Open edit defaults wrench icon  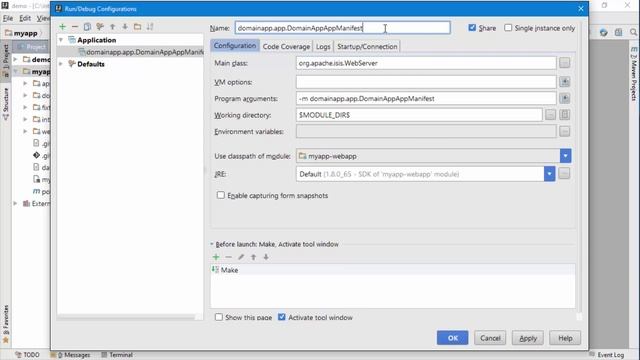(x=100, y=27)
